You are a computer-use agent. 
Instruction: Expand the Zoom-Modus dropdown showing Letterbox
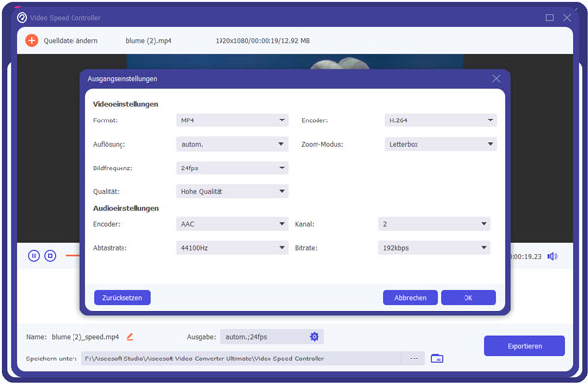tap(441, 144)
